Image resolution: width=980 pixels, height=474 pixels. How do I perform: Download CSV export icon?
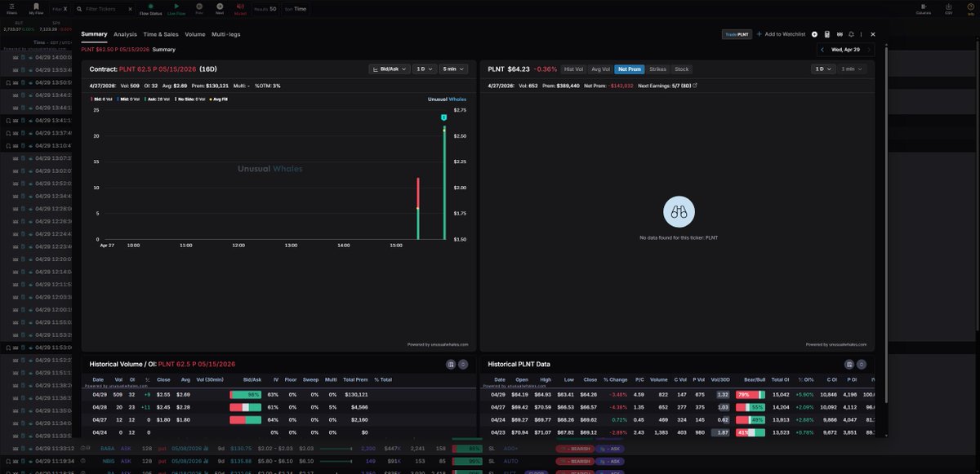point(948,8)
